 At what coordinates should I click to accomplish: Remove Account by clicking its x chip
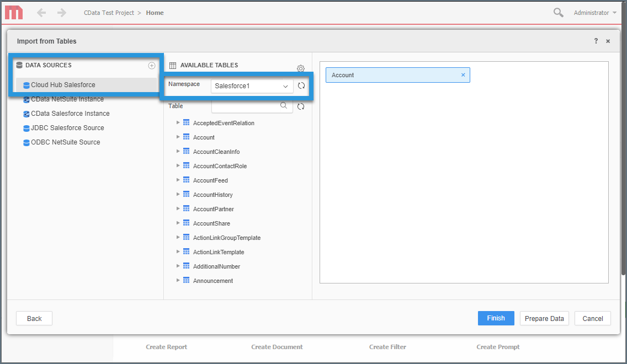(463, 74)
